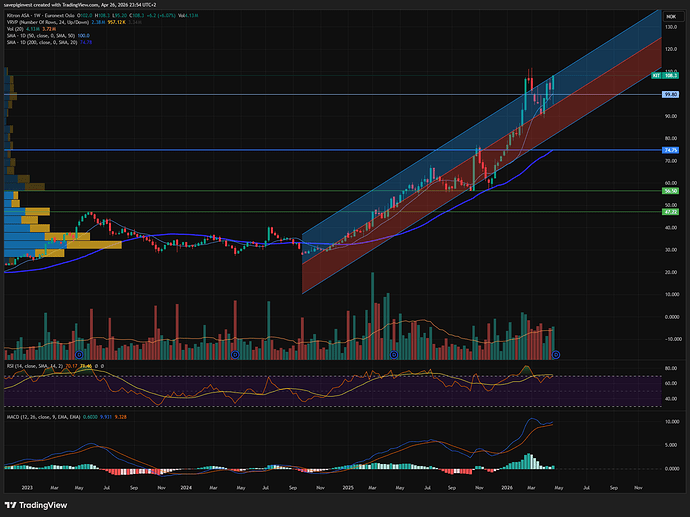This screenshot has height=517, width=690.
Task: Click the rightmost blue event marker circle
Action: coord(556,355)
